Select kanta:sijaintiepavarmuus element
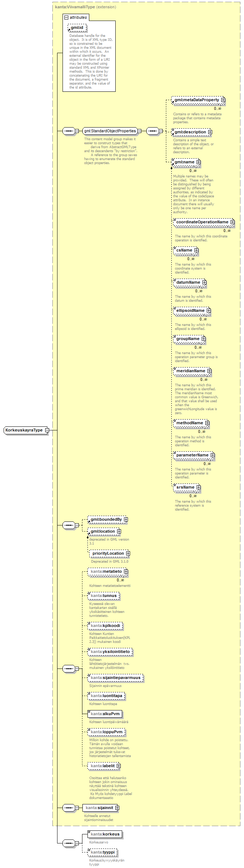244x868 pixels. tap(116, 678)
